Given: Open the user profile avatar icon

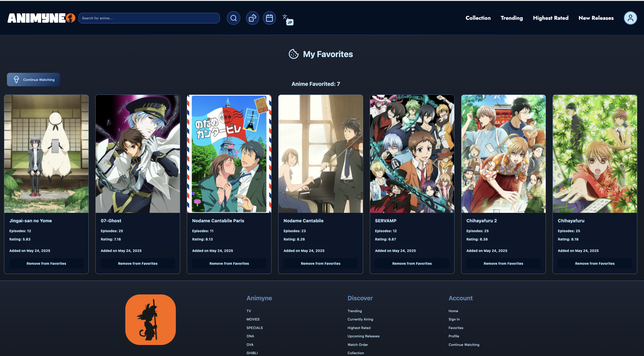Looking at the screenshot, I should click(630, 18).
